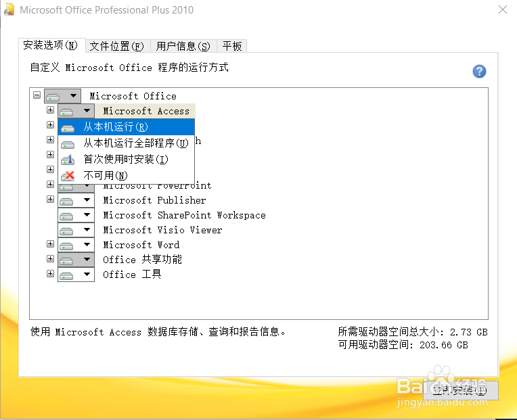The width and height of the screenshot is (517, 420).
Task: Open Microsoft Publisher install option dropdown
Action: [x=76, y=200]
